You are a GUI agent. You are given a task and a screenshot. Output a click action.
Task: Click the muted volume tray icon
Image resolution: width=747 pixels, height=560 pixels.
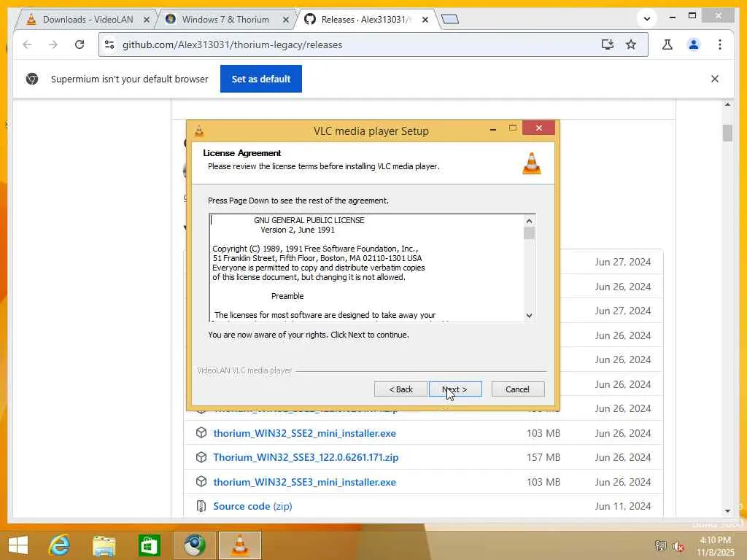678,546
